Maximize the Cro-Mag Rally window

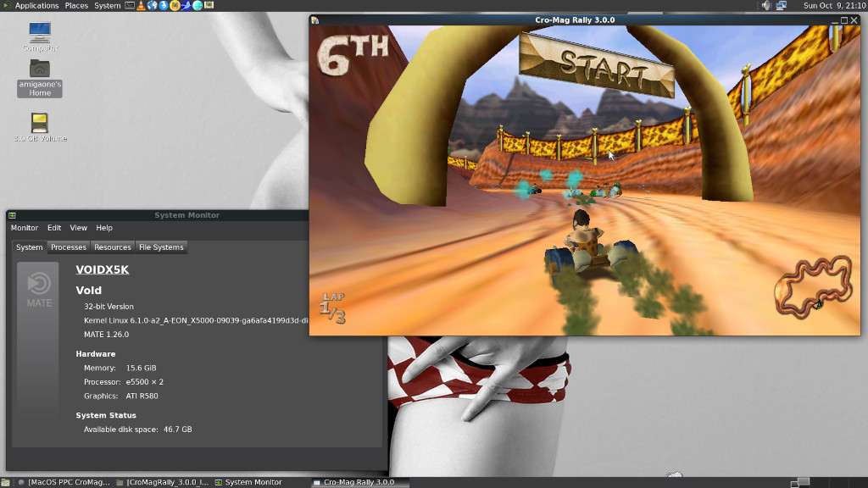844,20
